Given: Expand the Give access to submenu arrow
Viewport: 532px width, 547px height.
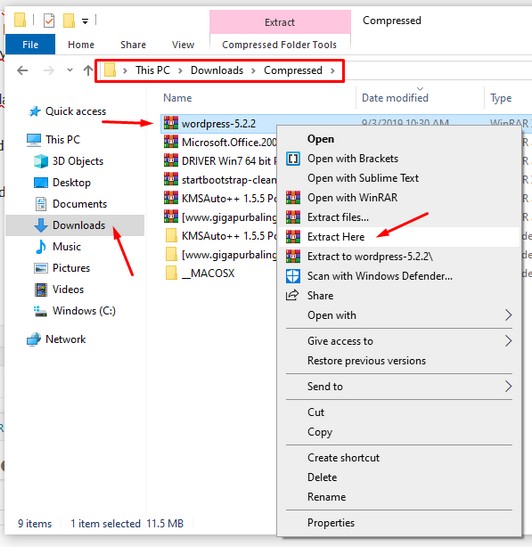Looking at the screenshot, I should click(x=508, y=341).
